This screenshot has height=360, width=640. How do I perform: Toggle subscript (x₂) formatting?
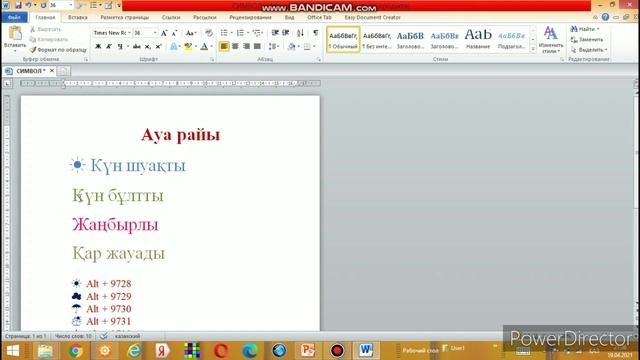148,47
